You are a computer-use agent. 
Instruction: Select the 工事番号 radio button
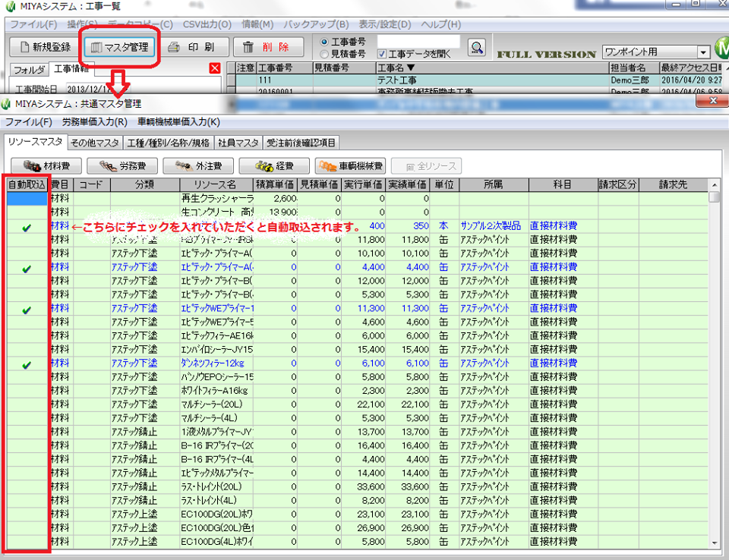[324, 42]
